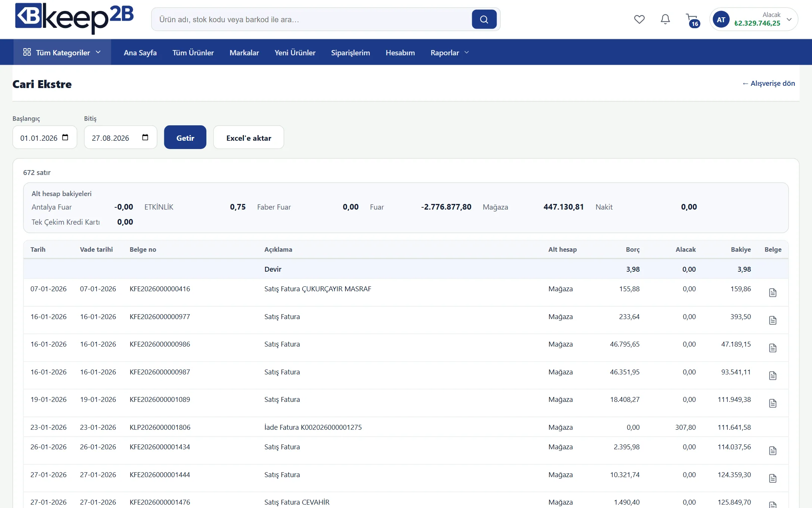Follow the Alışverişe dön link
The height and width of the screenshot is (508, 812).
click(768, 84)
